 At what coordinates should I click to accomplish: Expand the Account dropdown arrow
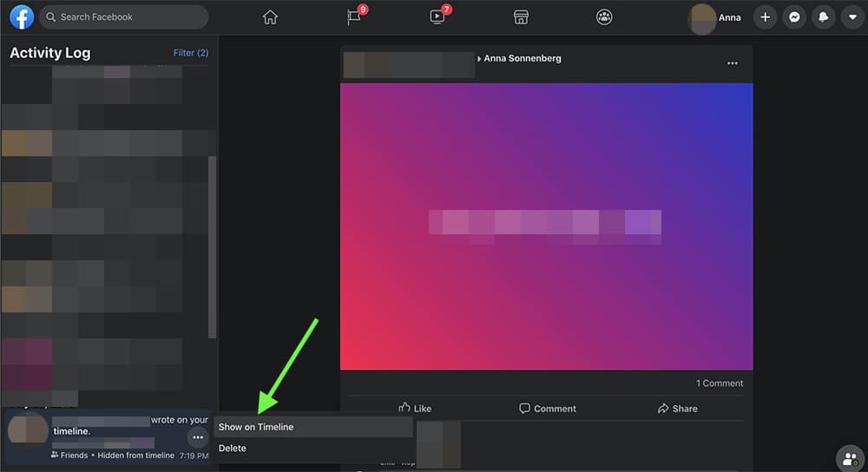[x=852, y=17]
